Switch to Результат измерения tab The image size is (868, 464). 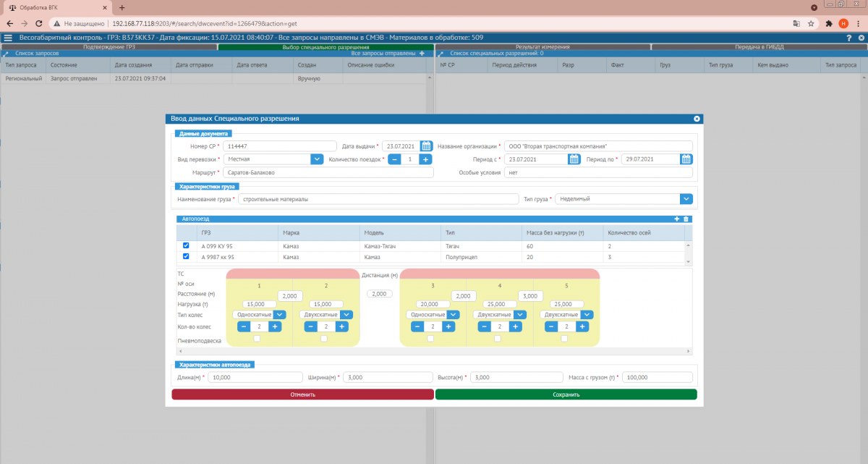coord(542,47)
